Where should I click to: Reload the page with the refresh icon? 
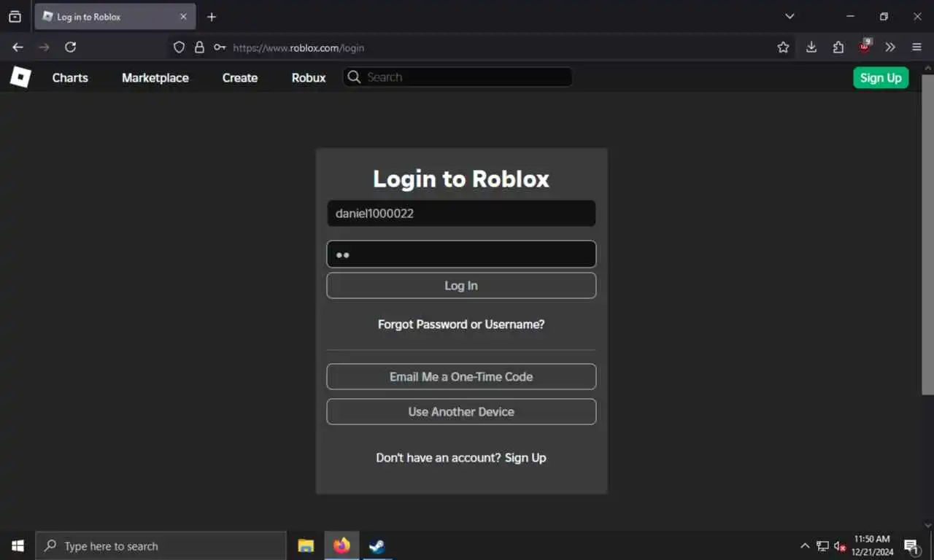[70, 47]
